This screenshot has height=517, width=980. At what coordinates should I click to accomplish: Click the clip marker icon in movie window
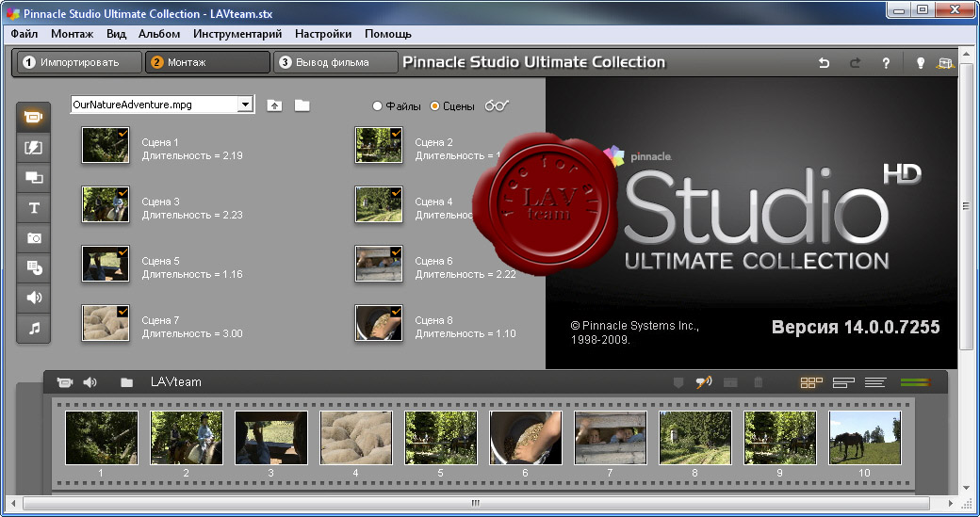(678, 382)
